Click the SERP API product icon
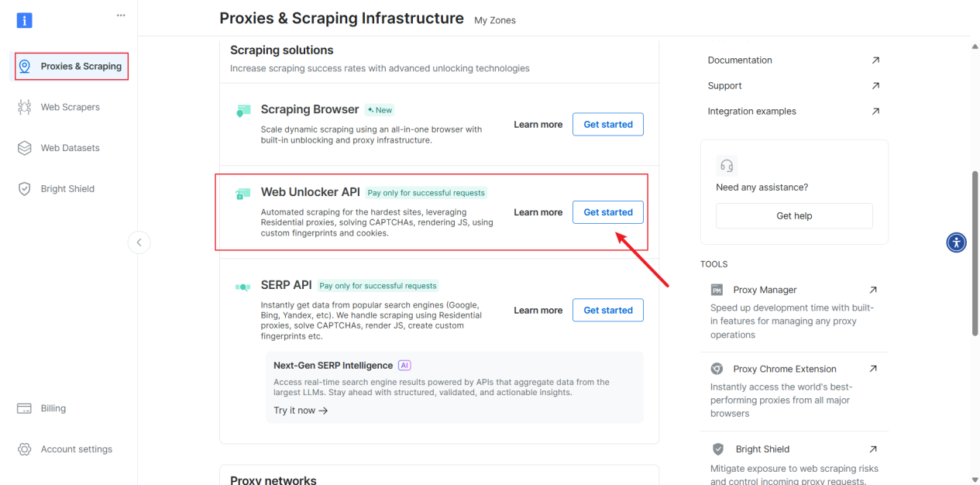 [x=243, y=287]
